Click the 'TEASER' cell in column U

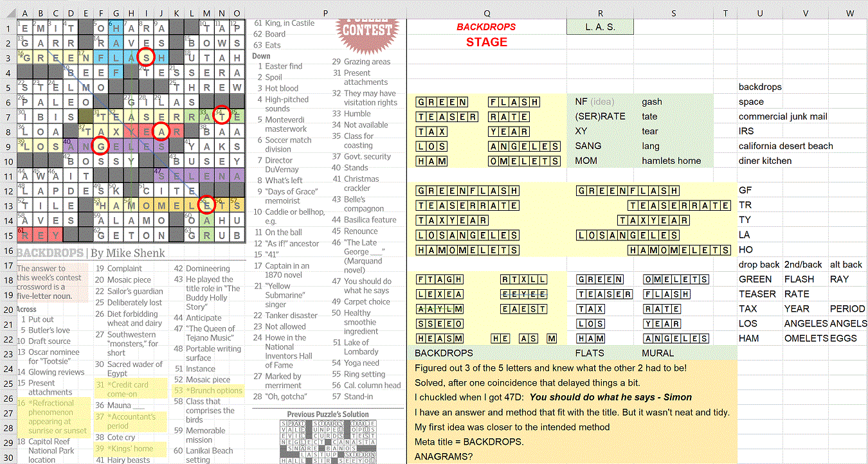click(759, 294)
